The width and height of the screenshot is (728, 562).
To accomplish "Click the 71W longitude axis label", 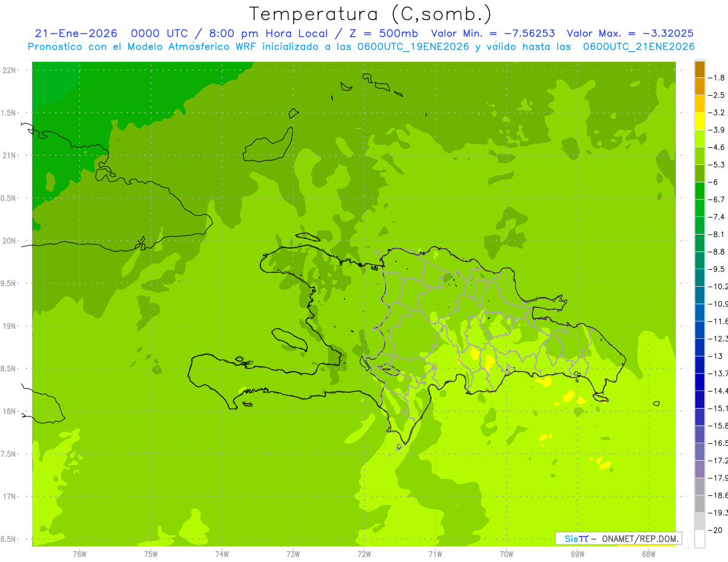I will pyautogui.click(x=435, y=554).
